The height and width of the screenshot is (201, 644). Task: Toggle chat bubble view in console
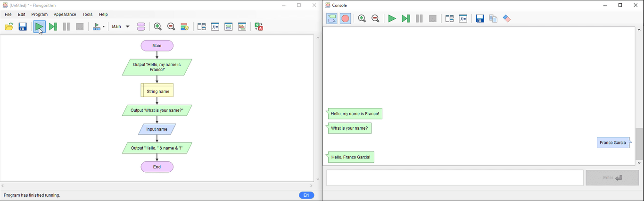(x=332, y=19)
